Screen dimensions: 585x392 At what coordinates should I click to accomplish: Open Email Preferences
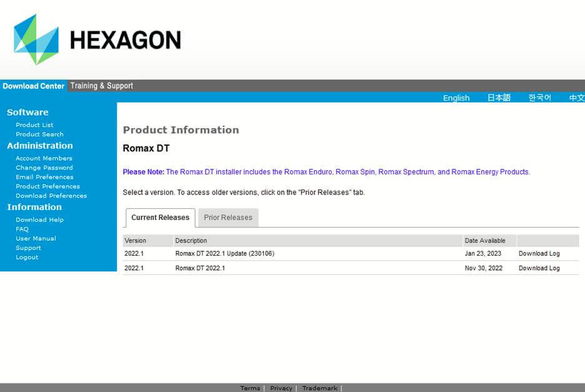pos(44,177)
